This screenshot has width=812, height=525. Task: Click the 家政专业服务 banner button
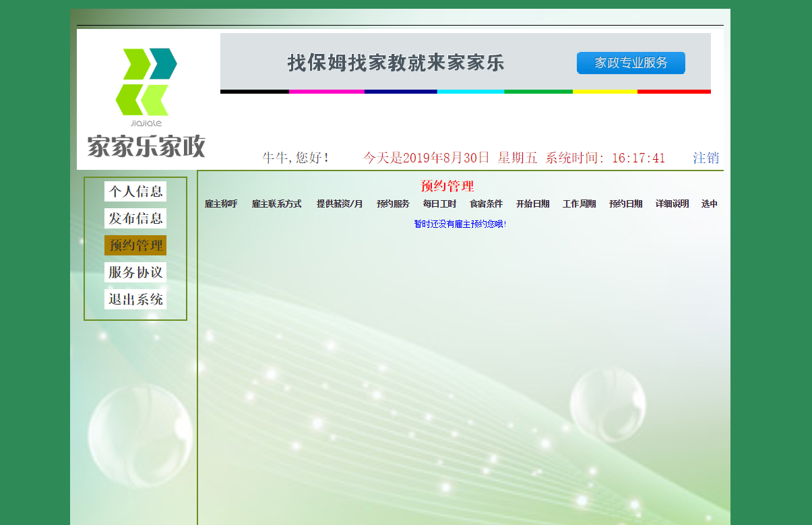(630, 63)
